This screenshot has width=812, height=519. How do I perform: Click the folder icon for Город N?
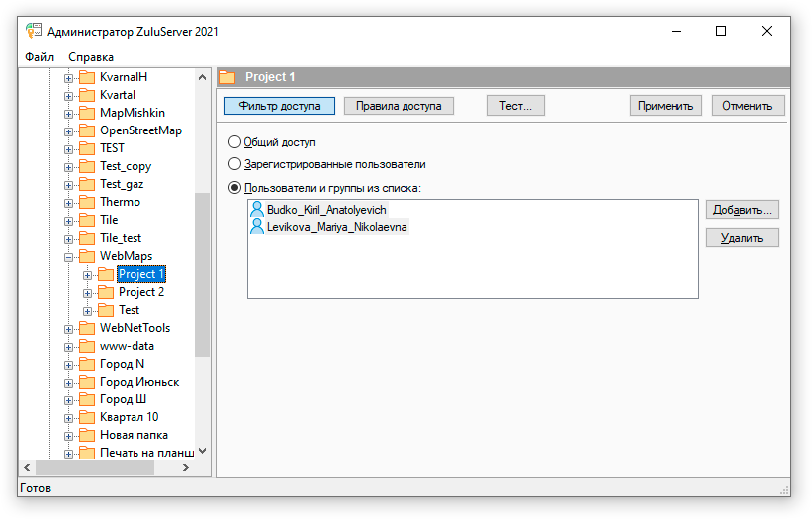87,364
